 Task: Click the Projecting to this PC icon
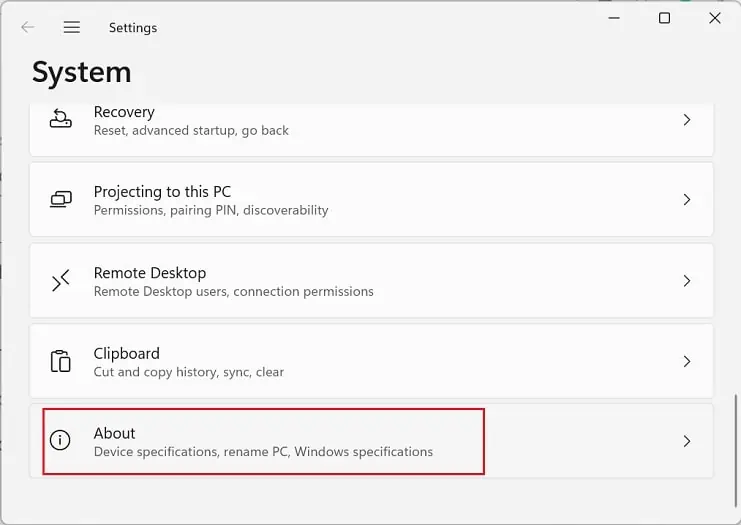click(x=61, y=200)
